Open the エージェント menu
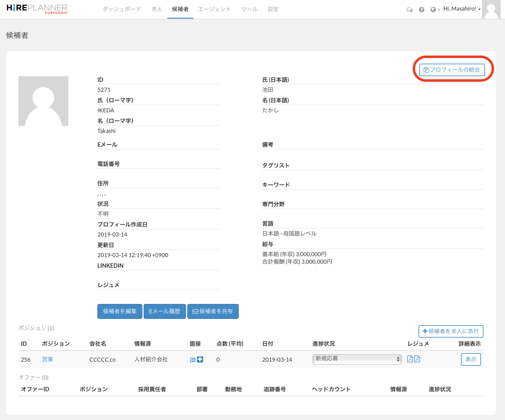Viewport: 505px width, 420px height. click(215, 9)
